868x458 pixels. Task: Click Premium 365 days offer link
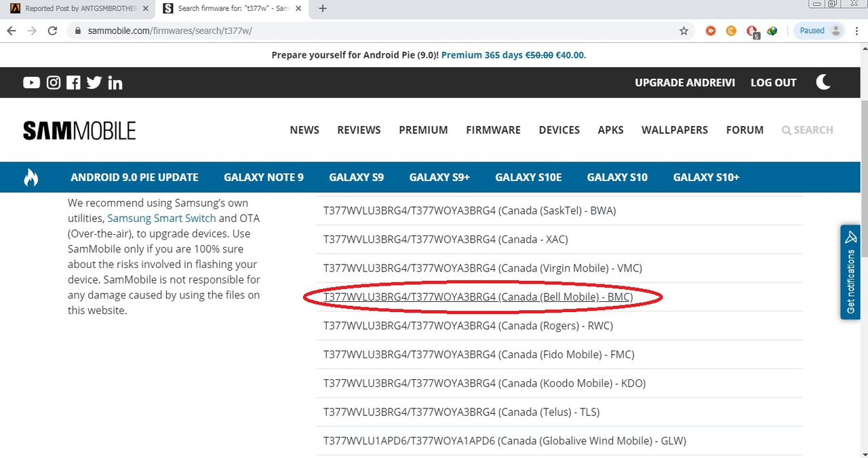513,55
